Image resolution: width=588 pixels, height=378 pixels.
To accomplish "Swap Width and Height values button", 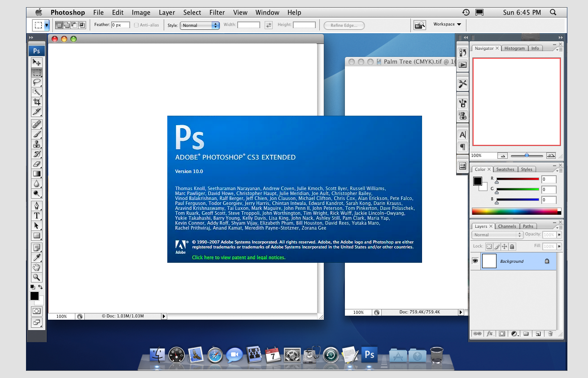I will coord(269,25).
